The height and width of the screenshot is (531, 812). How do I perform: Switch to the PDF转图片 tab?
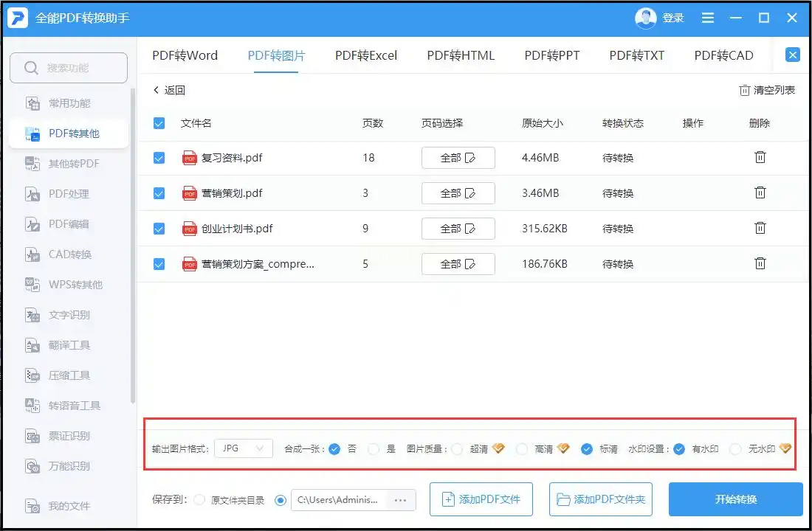276,55
